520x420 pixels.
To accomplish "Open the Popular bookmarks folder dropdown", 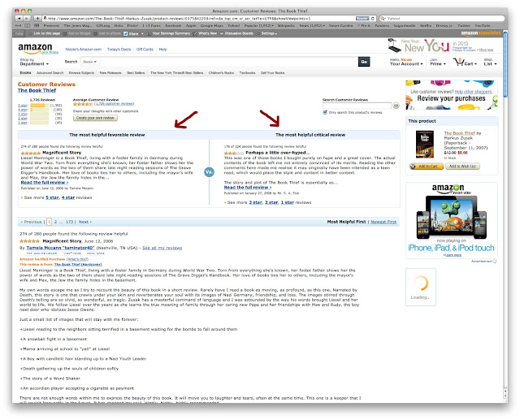I will point(258,25).
